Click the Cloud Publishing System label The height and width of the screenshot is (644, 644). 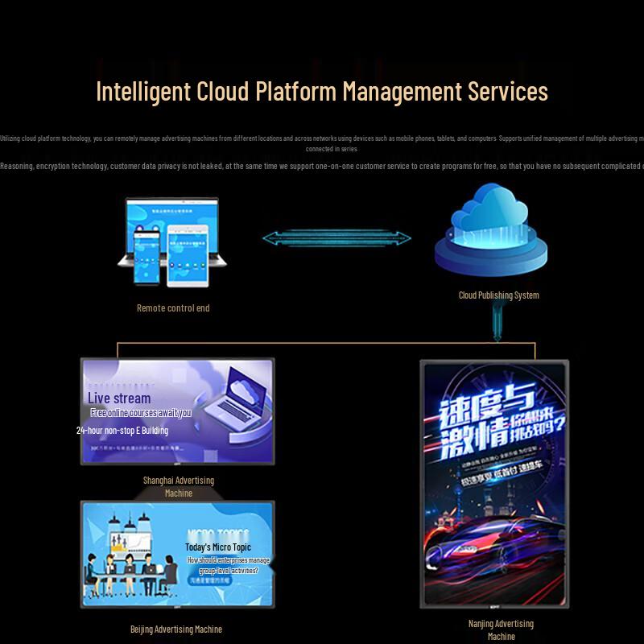point(498,295)
